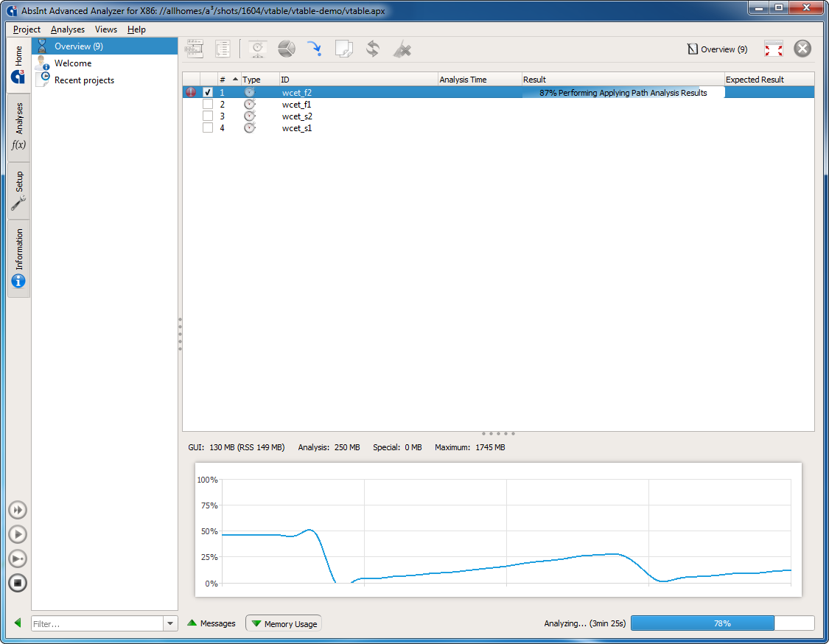Select the wcet_f2 ID cell

point(358,93)
